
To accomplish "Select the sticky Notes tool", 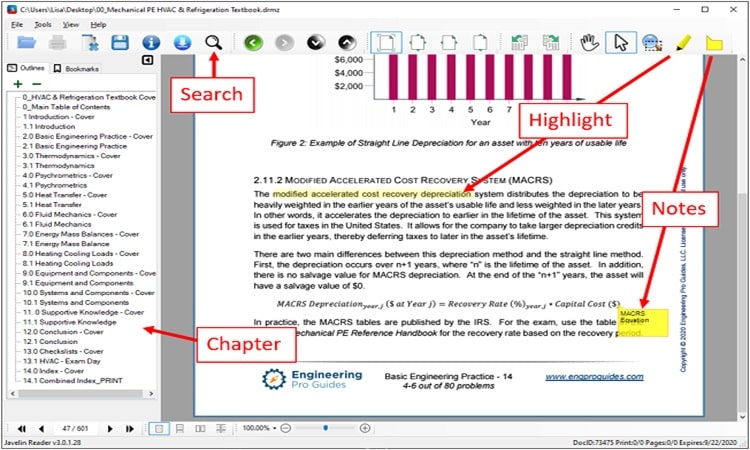I will tap(714, 43).
